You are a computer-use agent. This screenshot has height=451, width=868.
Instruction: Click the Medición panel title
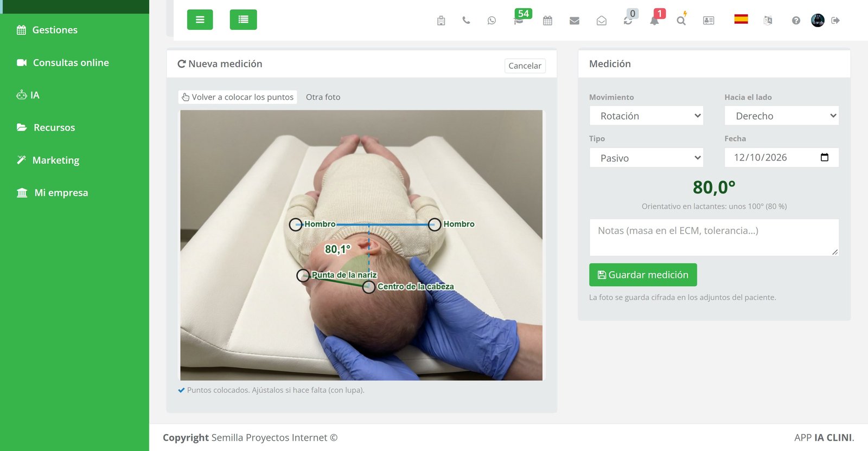coord(610,64)
